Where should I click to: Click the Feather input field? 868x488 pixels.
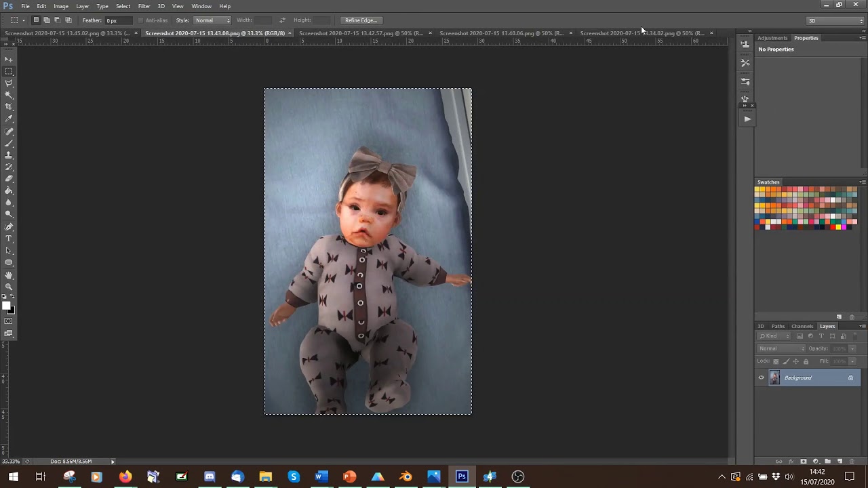click(119, 20)
